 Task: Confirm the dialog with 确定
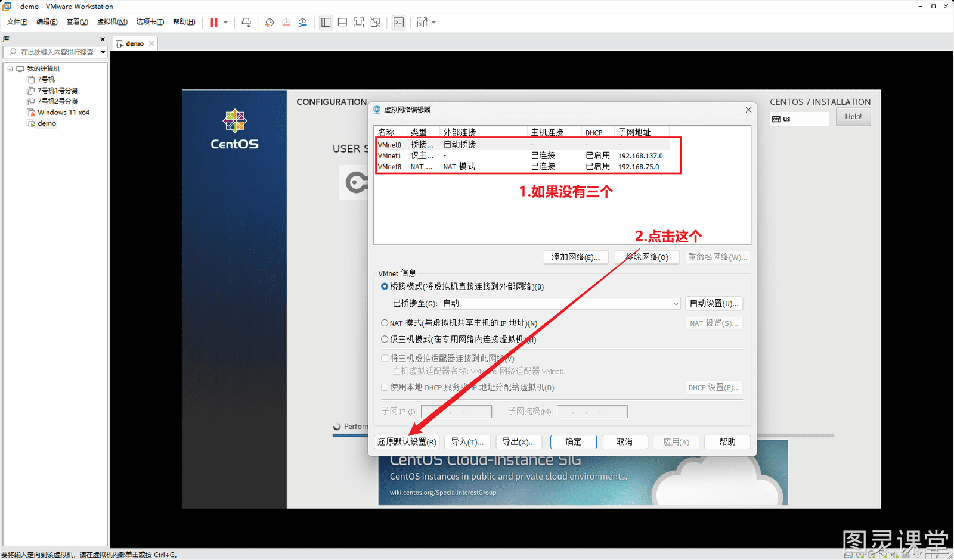(x=573, y=442)
